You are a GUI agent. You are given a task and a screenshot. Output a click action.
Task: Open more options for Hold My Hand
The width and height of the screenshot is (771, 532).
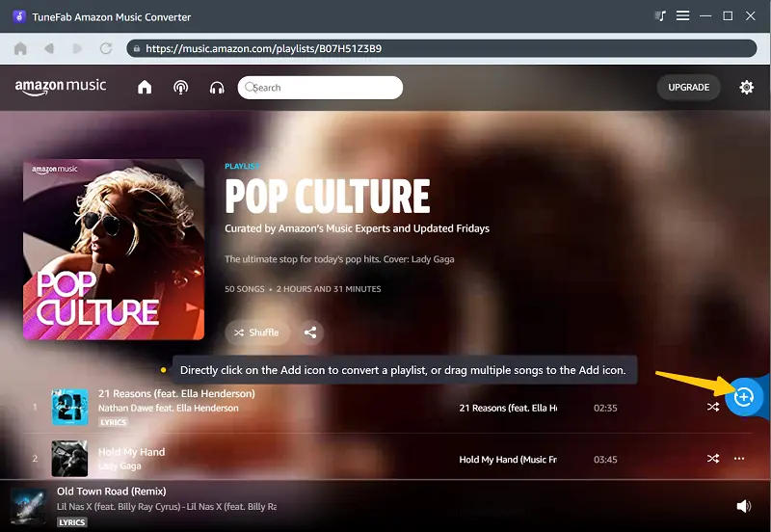point(739,458)
